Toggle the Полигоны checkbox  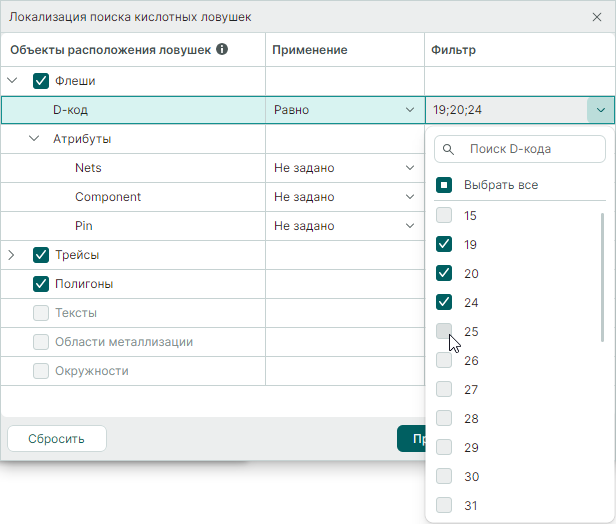coord(41,284)
